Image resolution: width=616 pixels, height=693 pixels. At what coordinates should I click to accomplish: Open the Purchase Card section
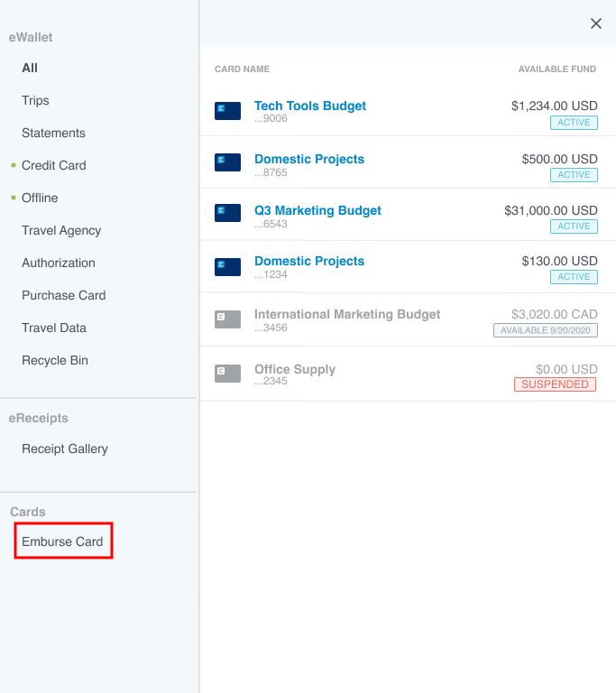tap(63, 295)
